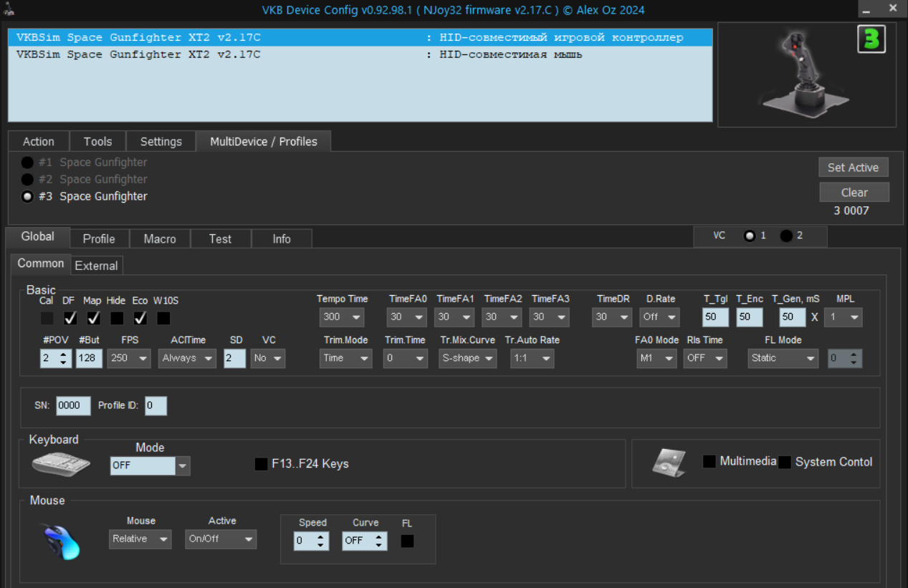Select VC radio option 2
908x588 pixels.
pos(786,236)
